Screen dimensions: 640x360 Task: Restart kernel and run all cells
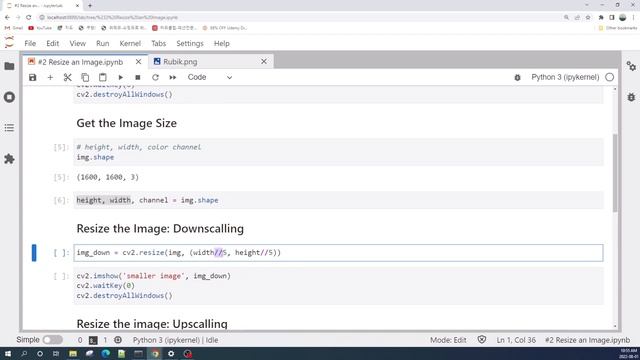tap(173, 77)
